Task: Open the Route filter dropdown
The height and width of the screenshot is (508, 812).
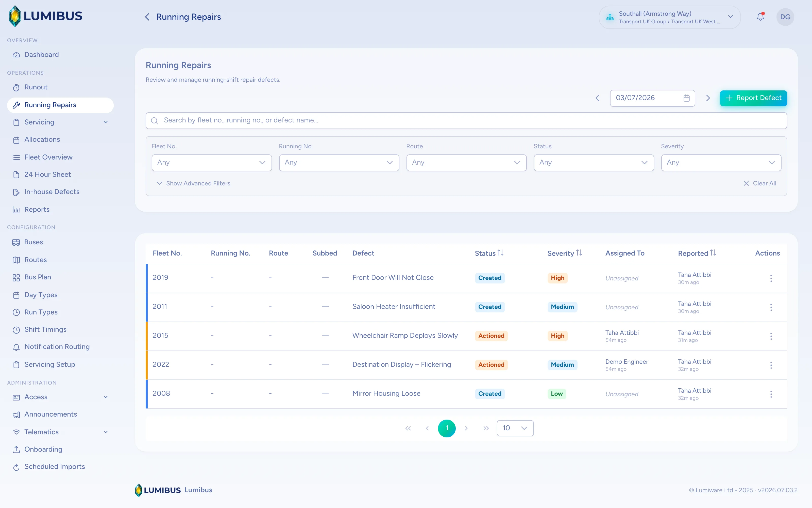Action: pyautogui.click(x=466, y=163)
